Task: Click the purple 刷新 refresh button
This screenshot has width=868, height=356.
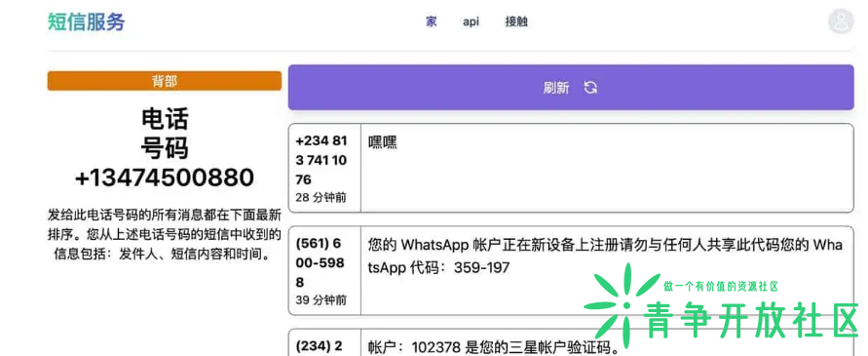Action: coord(571,88)
